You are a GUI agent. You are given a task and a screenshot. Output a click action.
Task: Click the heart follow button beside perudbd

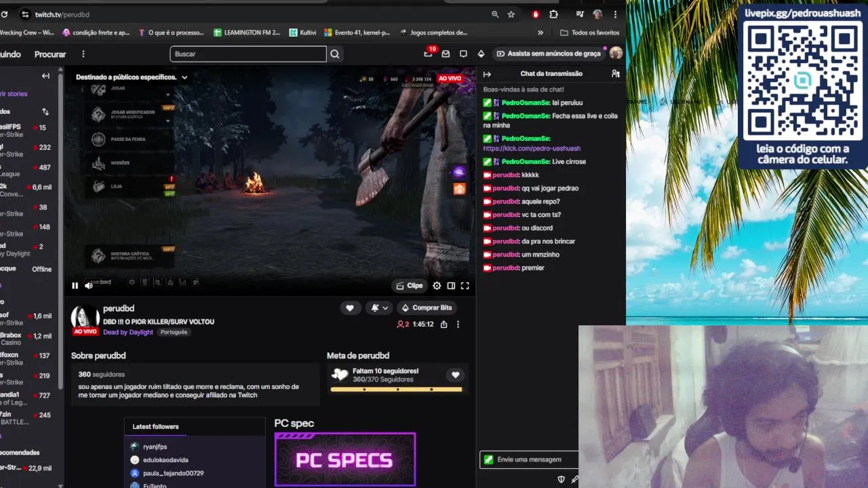pos(350,308)
